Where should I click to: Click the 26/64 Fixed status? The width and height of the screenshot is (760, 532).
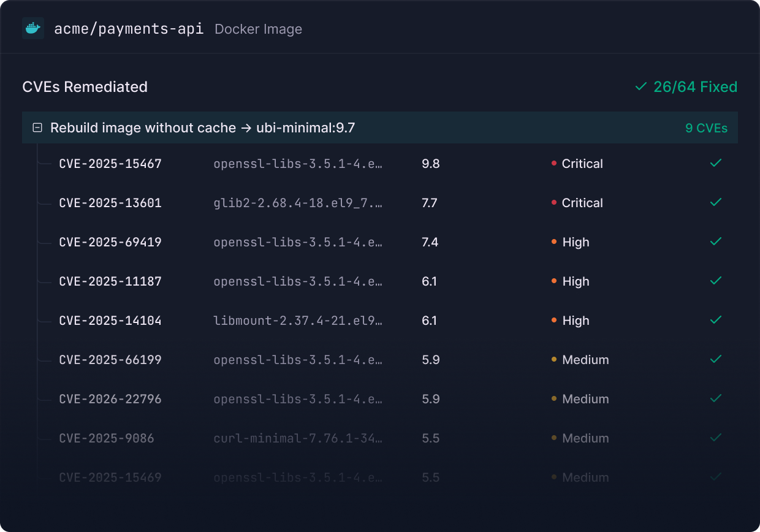(x=686, y=87)
